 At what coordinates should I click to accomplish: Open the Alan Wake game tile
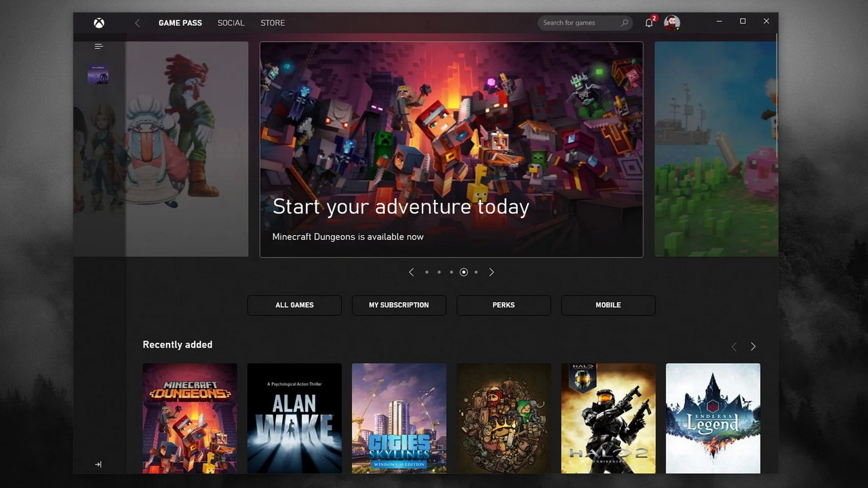coord(294,418)
